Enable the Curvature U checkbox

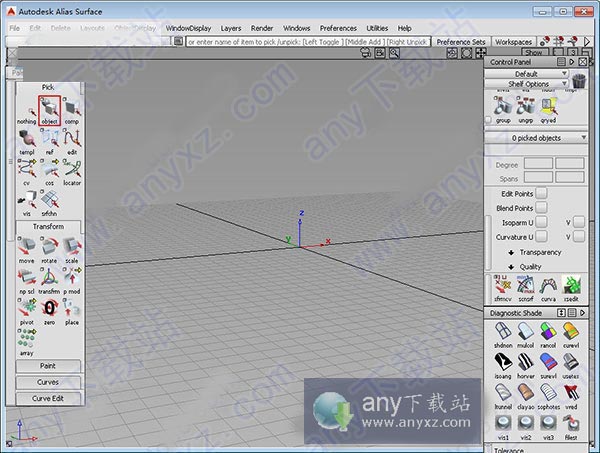[x=541, y=236]
